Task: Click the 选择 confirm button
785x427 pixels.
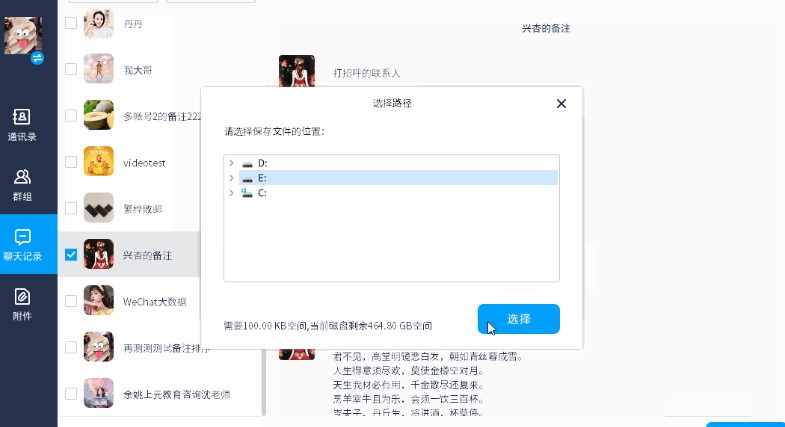Action: coord(519,319)
